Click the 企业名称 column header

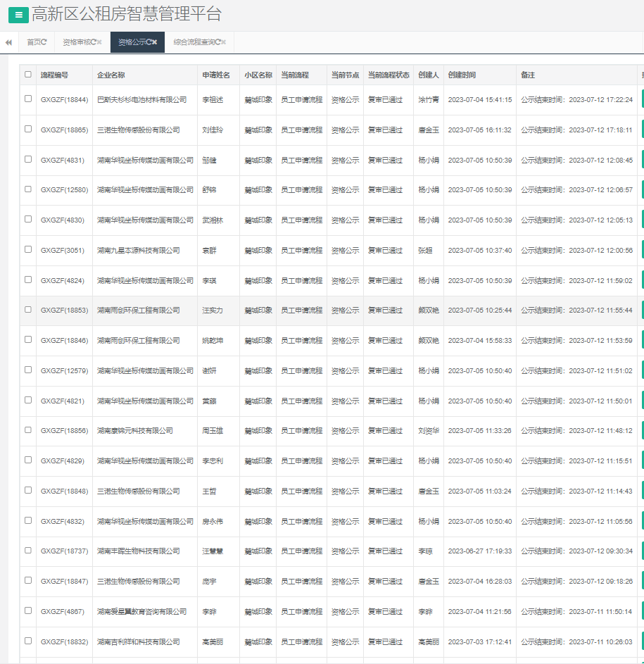[x=111, y=75]
